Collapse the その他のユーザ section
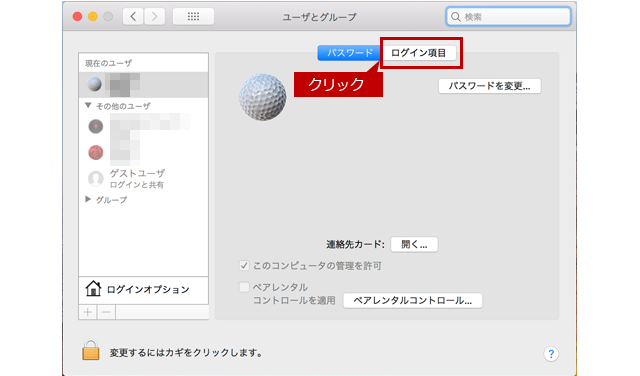Screen dimensions: 640x376 pyautogui.click(x=88, y=106)
